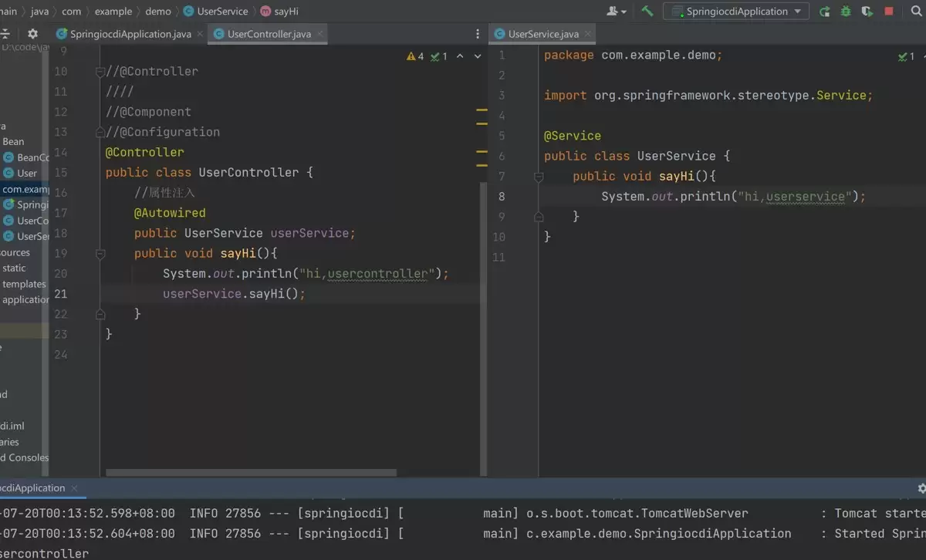Collapse comment block fold at line 10
Image resolution: width=926 pixels, height=560 pixels.
click(x=100, y=72)
